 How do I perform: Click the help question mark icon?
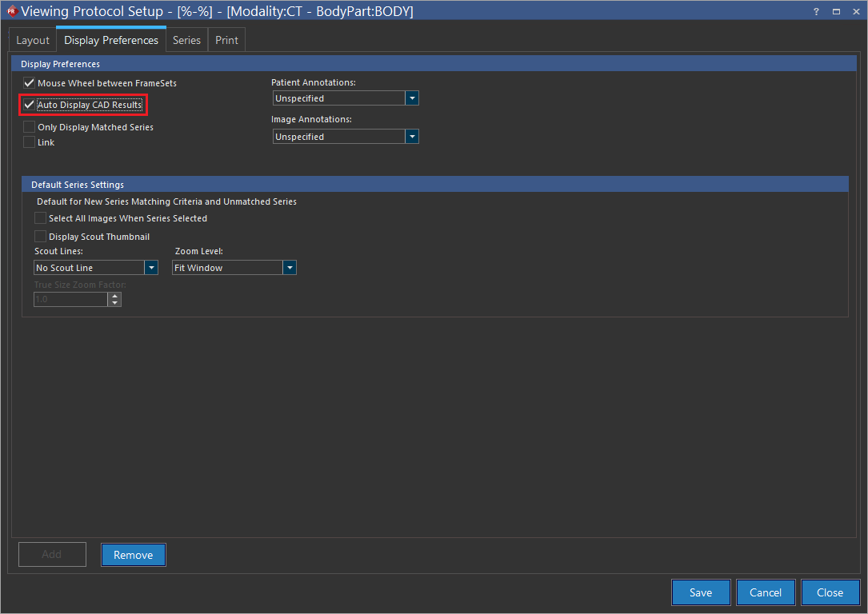(x=816, y=11)
